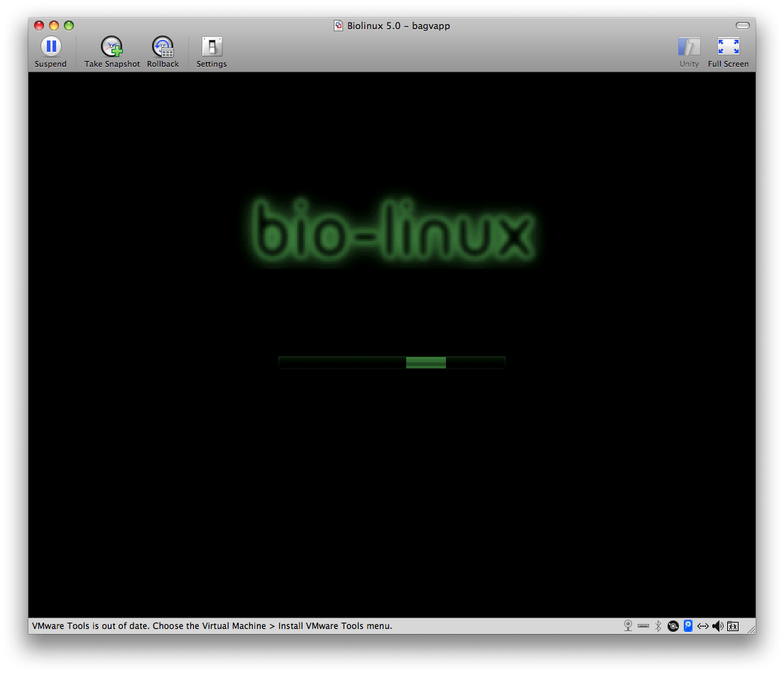Take a snapshot of the VM
Image resolution: width=784 pixels, height=673 pixels.
[111, 48]
